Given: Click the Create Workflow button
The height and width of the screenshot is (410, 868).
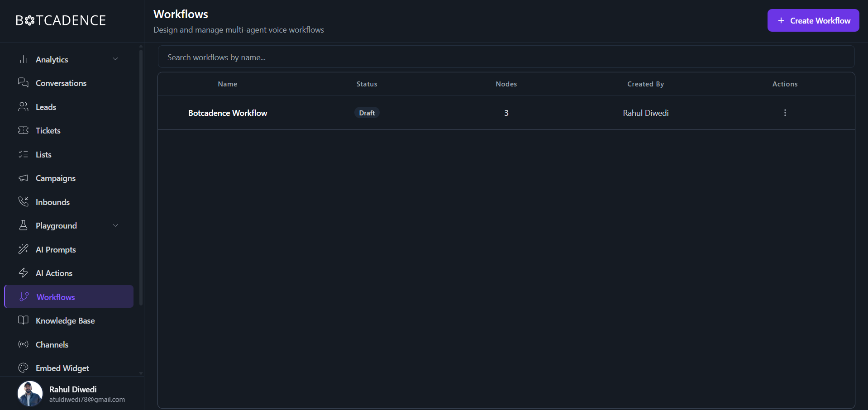Looking at the screenshot, I should pos(813,20).
